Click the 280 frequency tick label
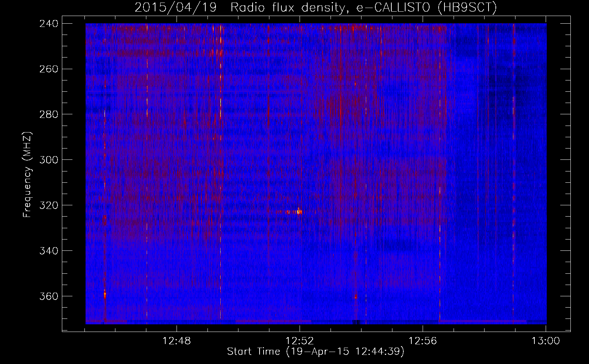This screenshot has height=364, width=589. click(x=49, y=115)
